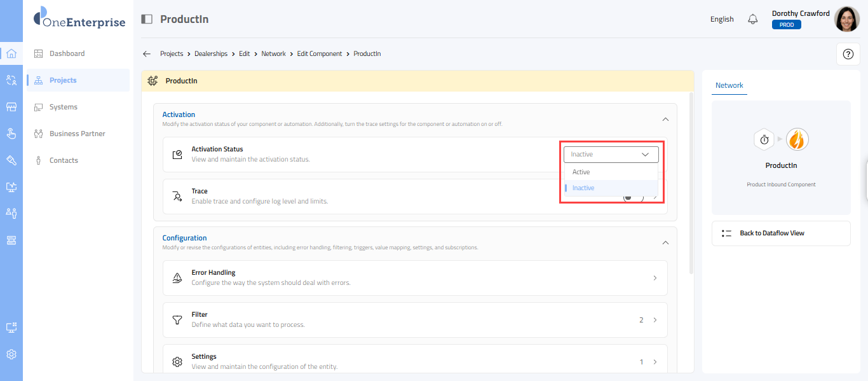The width and height of the screenshot is (868, 381).
Task: Open the Activation Status dropdown
Action: 611,155
